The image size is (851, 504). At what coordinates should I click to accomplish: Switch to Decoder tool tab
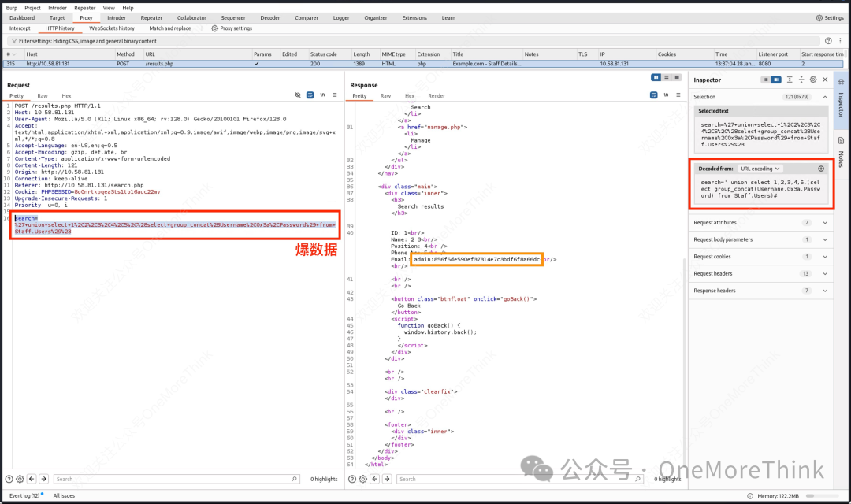(269, 18)
